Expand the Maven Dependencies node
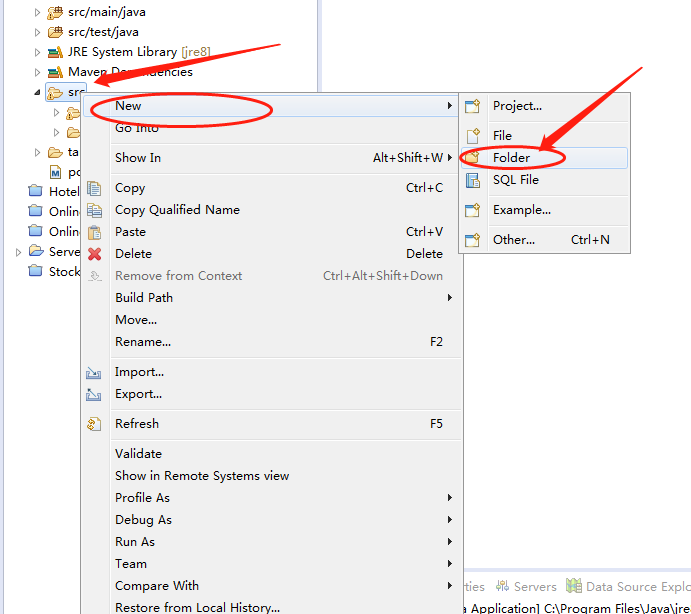This screenshot has width=691, height=614. pos(38,72)
